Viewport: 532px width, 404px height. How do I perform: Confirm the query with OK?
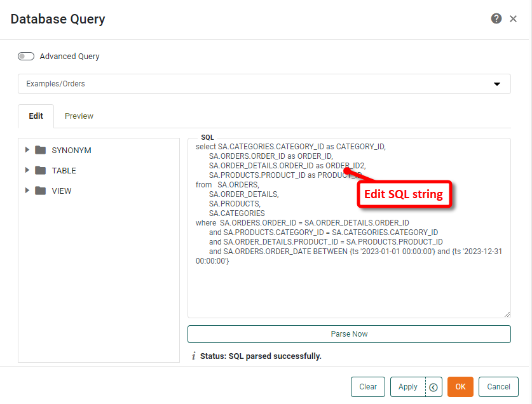tap(460, 386)
